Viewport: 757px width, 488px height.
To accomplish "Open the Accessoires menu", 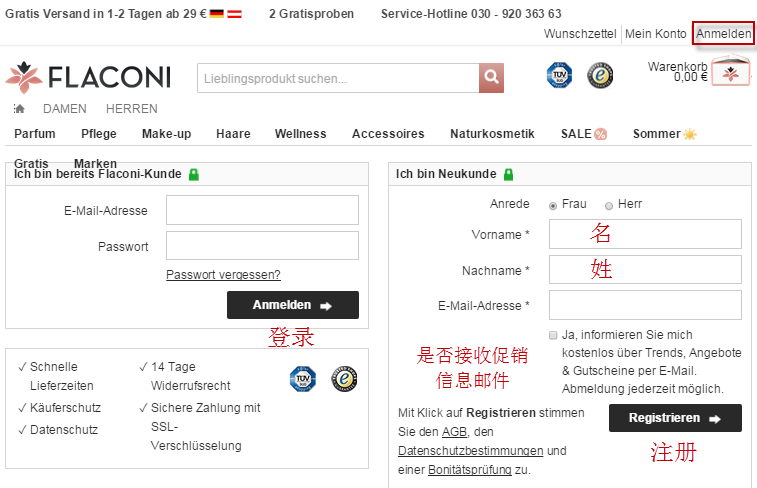I will pos(388,134).
